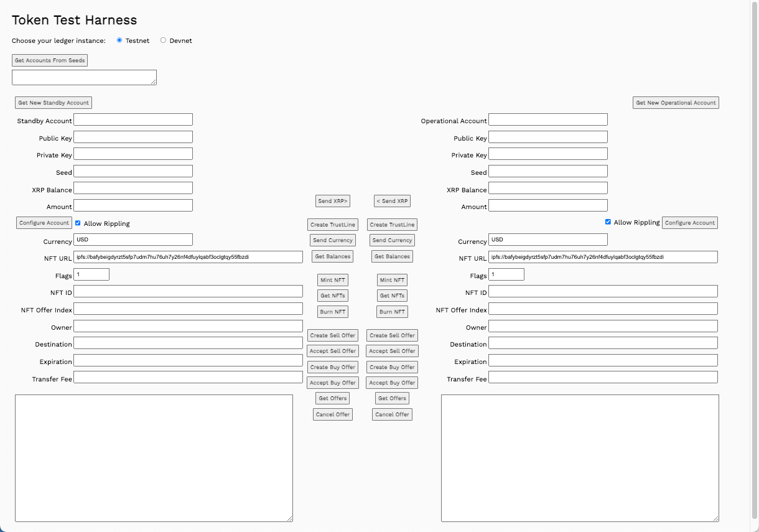Uncheck Allow Rippling on the operational side
759x532 pixels.
608,222
